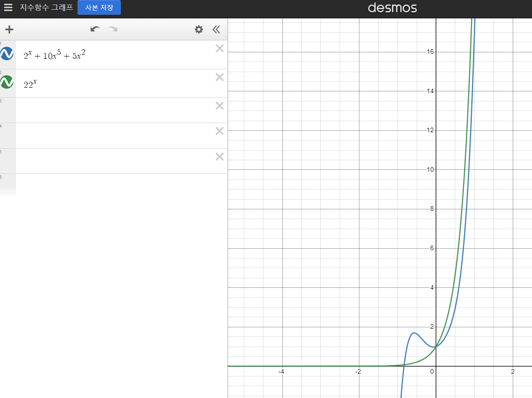532x398 pixels.
Task: Delete empty expression row 5
Action: [x=219, y=157]
